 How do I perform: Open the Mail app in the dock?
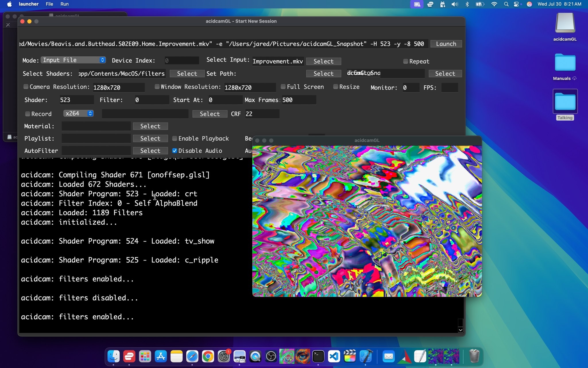[x=388, y=357]
